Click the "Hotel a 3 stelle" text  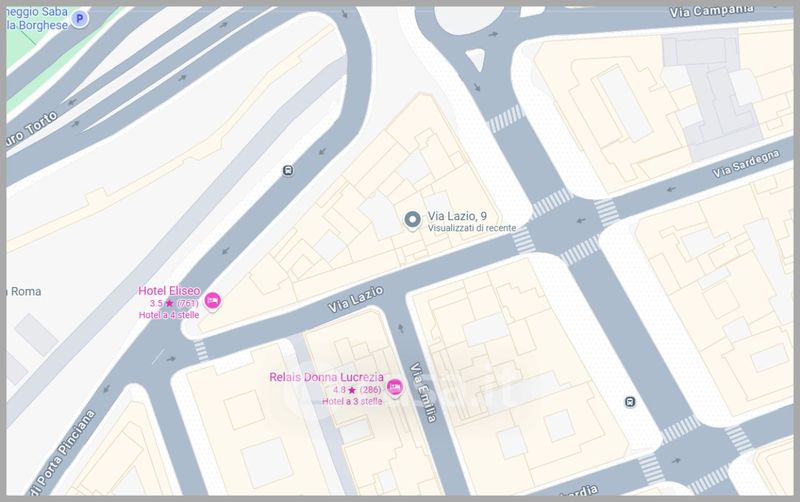tap(351, 401)
